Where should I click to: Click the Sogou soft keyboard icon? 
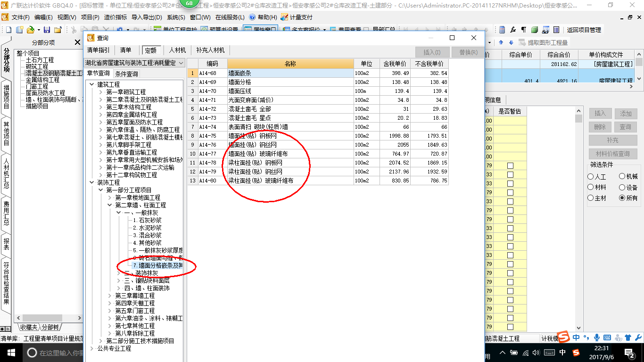click(607, 337)
